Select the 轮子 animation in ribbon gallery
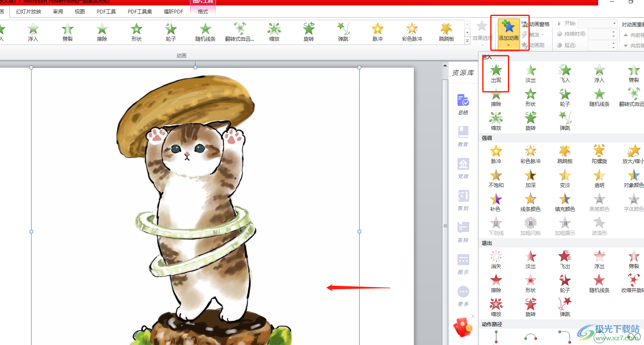644x345 pixels. point(171,32)
